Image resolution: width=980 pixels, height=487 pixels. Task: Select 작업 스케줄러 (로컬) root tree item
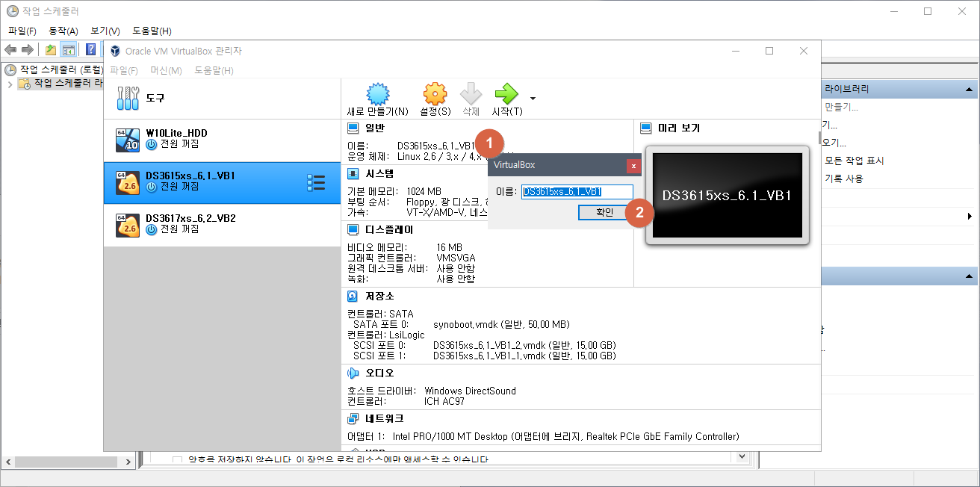coord(60,69)
